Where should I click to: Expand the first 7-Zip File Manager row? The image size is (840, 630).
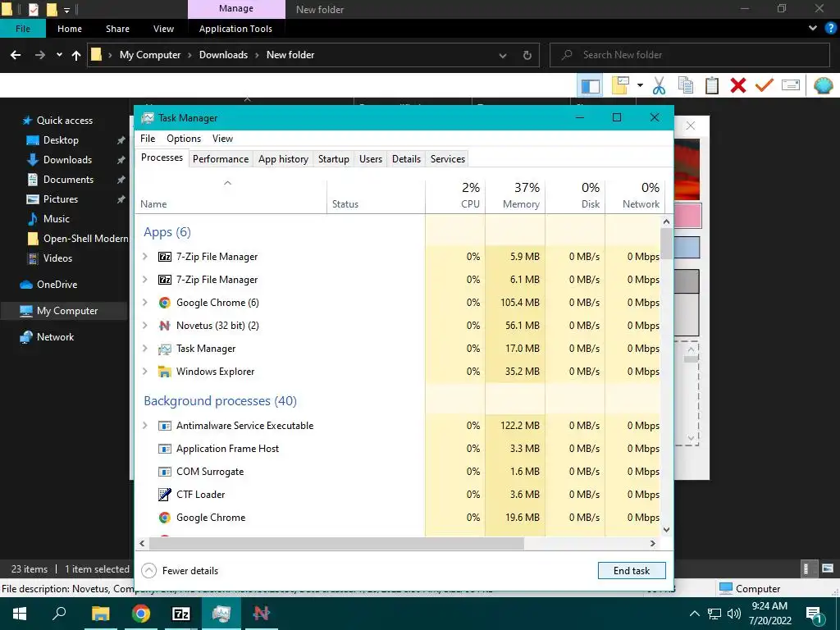pyautogui.click(x=144, y=257)
